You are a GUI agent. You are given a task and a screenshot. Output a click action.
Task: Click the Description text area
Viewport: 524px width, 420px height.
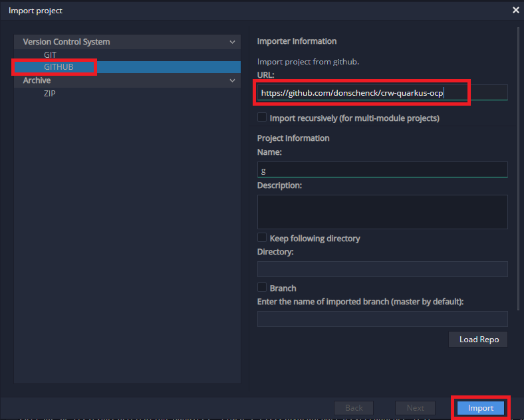point(382,212)
